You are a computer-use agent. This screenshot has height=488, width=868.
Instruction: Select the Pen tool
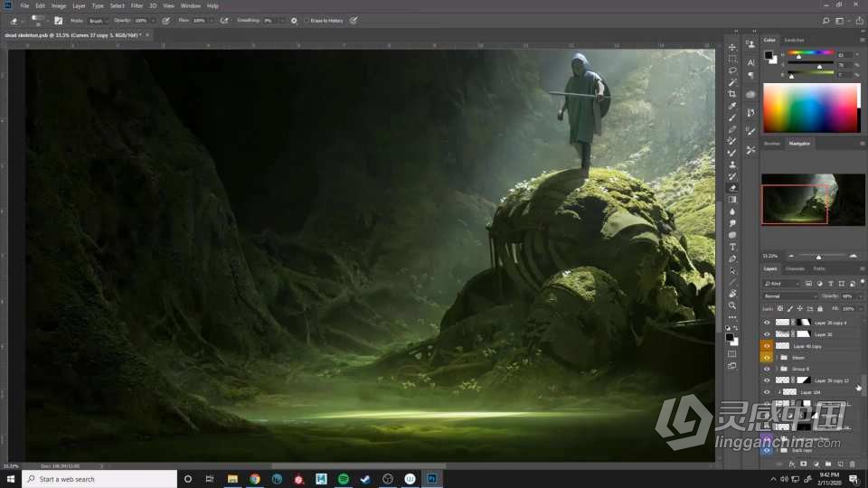(732, 258)
